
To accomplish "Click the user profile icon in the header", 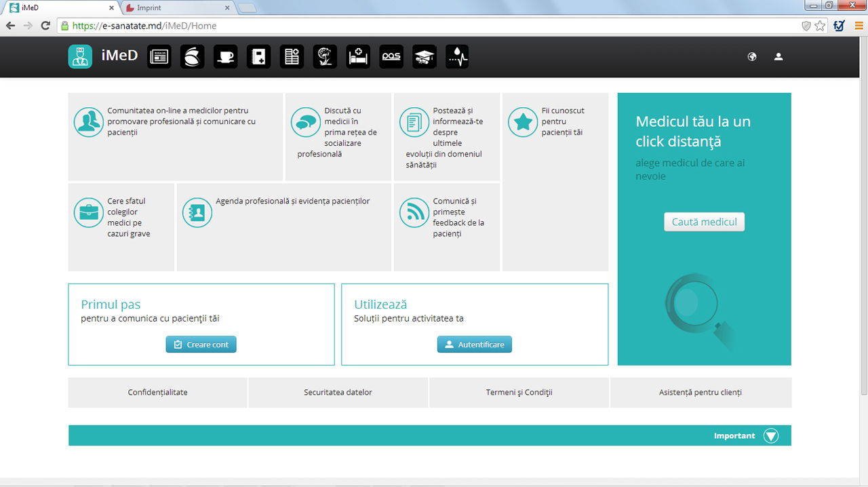I will (x=778, y=57).
